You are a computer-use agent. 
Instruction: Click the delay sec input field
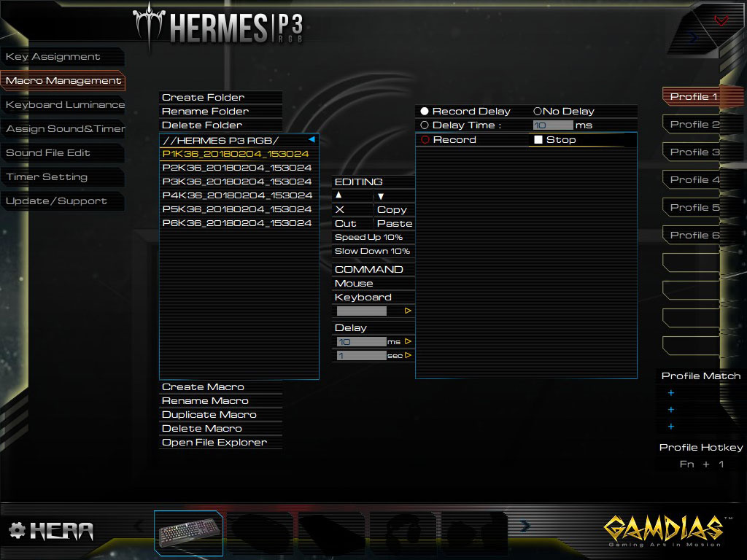coord(362,355)
